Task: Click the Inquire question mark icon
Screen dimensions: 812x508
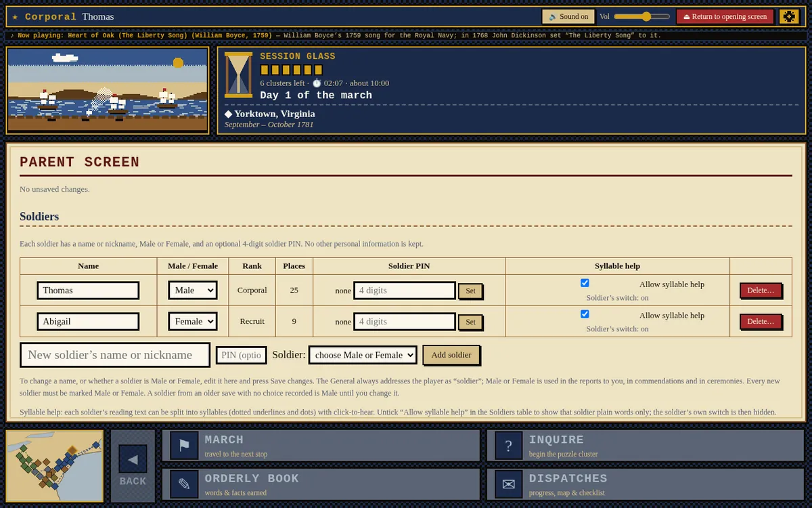Action: [x=509, y=446]
